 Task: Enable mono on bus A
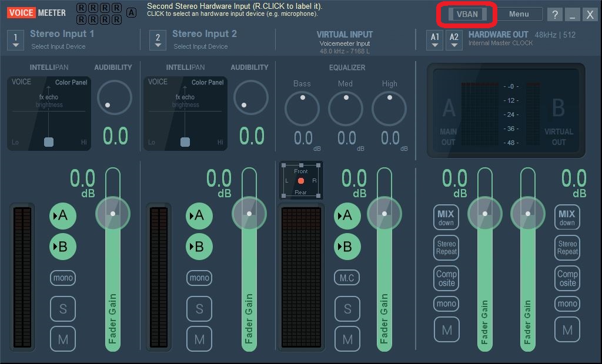click(x=446, y=304)
